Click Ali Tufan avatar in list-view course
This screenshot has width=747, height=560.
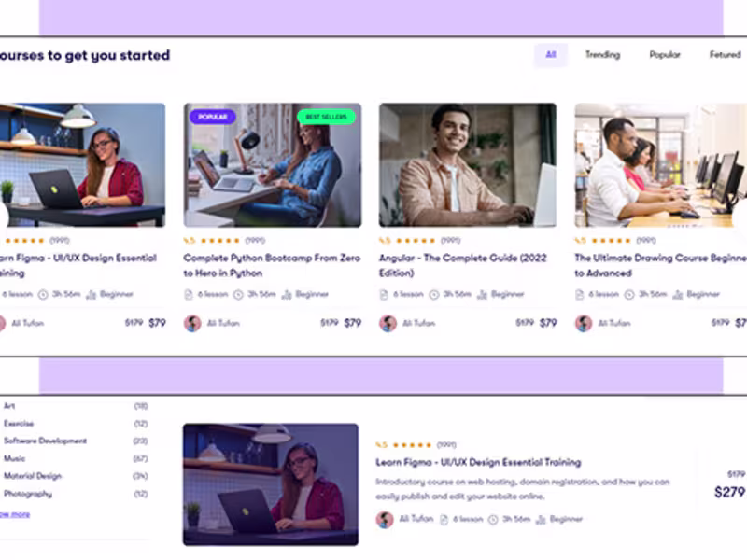(385, 520)
